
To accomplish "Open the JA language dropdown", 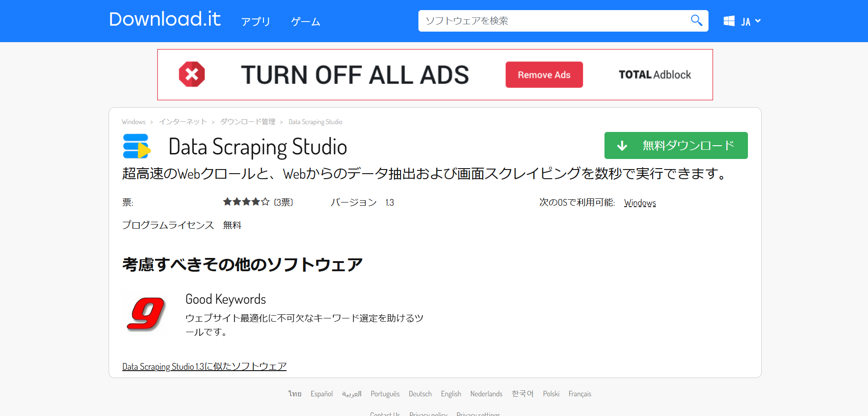I will pos(750,21).
